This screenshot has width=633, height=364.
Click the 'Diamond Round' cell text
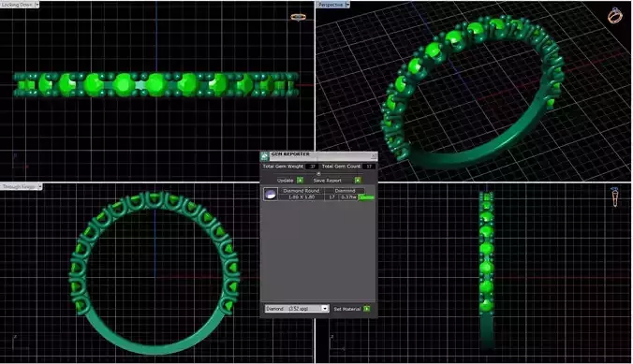pos(302,191)
